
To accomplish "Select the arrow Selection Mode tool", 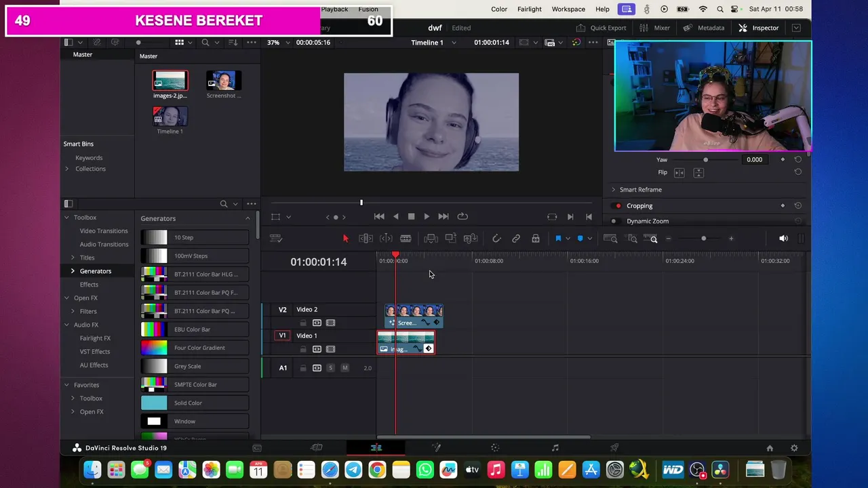I will click(345, 239).
